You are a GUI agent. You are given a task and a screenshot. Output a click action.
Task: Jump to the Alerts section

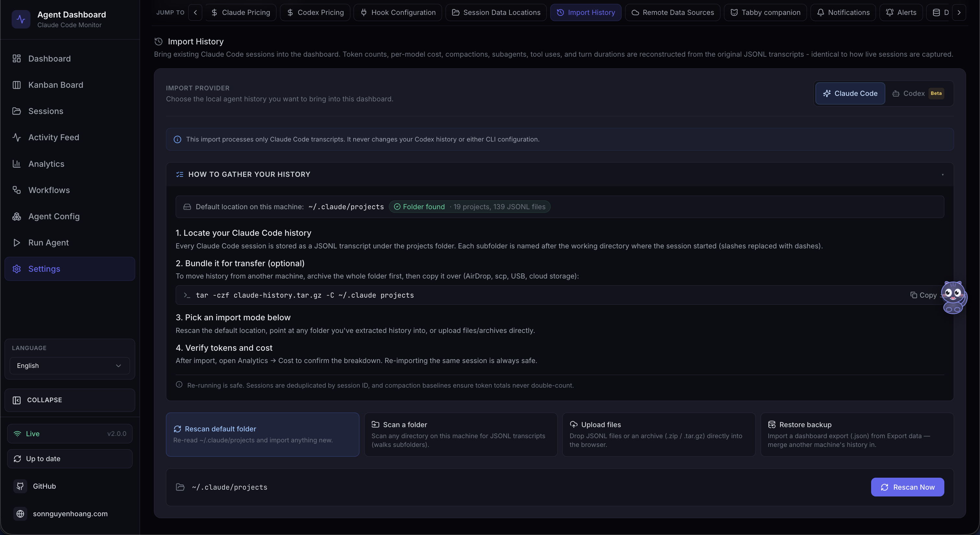point(901,13)
